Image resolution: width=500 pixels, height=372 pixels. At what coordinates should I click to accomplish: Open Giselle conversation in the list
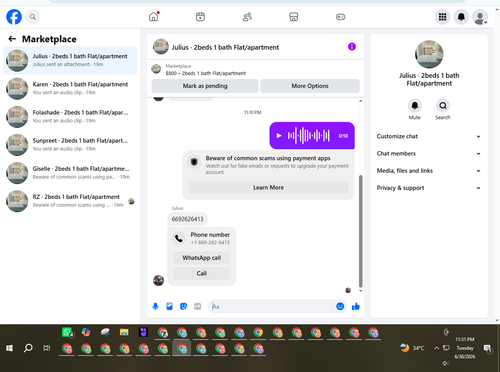click(x=70, y=173)
